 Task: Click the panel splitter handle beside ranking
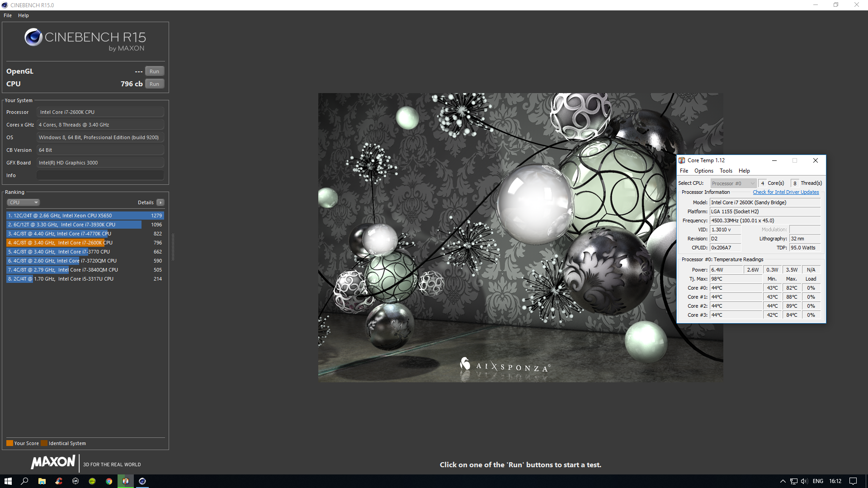click(173, 247)
